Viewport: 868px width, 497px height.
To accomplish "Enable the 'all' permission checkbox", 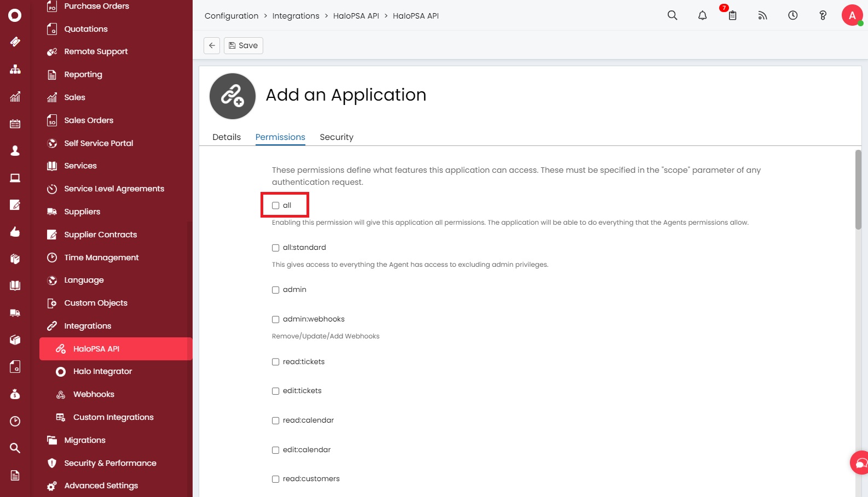I will (x=276, y=206).
